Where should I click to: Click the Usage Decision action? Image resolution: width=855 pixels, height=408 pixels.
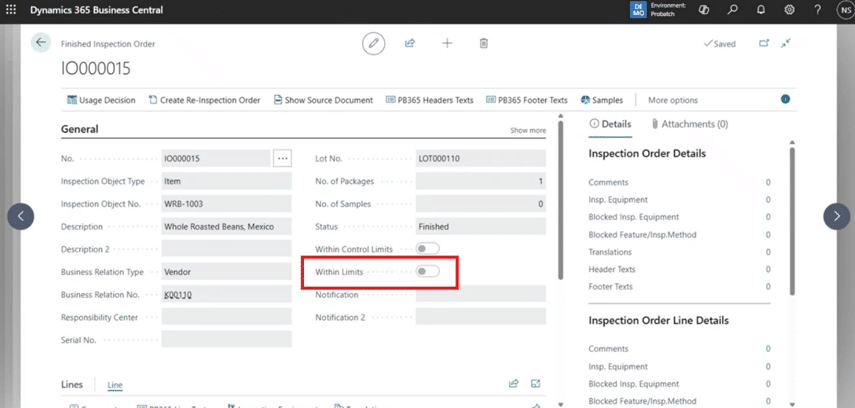click(x=101, y=100)
